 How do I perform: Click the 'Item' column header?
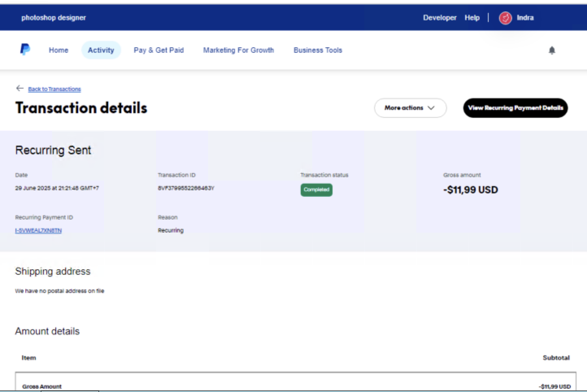pos(29,358)
